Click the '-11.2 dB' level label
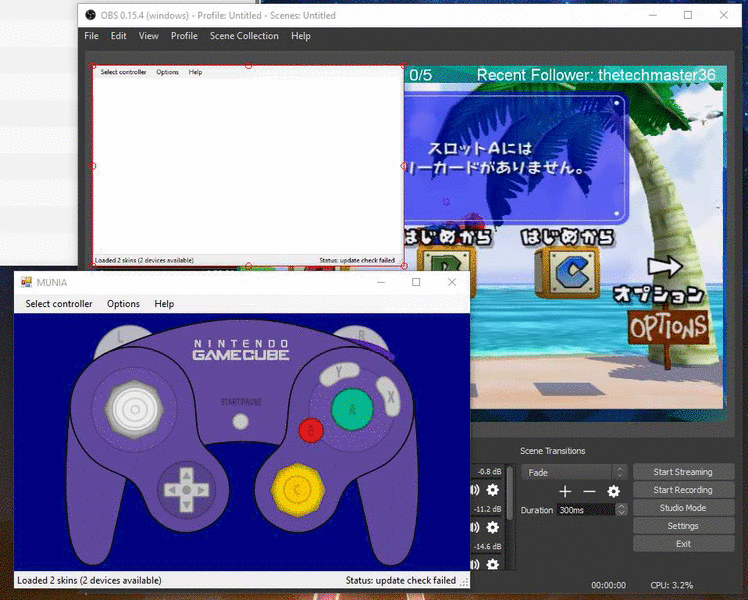Image resolution: width=748 pixels, height=600 pixels. click(488, 509)
